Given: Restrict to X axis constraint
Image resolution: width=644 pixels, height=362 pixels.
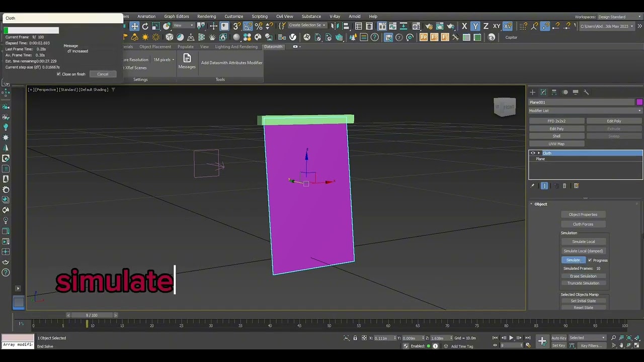Looking at the screenshot, I should [x=464, y=26].
